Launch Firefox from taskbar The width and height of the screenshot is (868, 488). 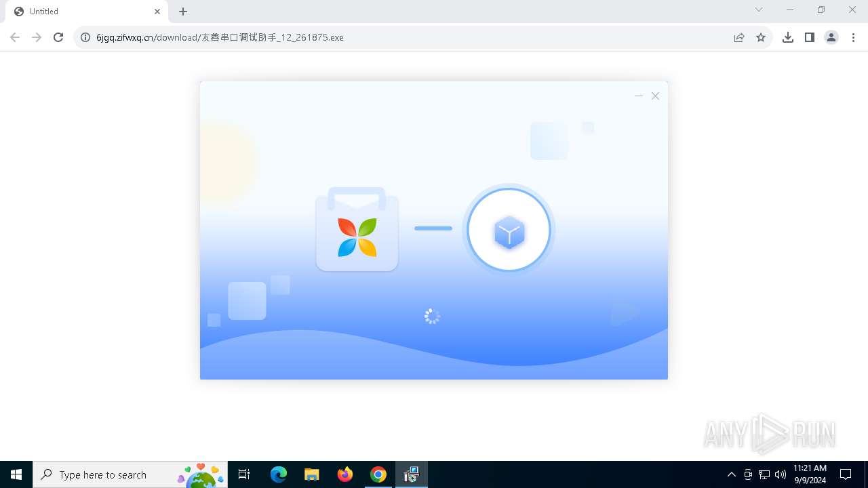345,474
